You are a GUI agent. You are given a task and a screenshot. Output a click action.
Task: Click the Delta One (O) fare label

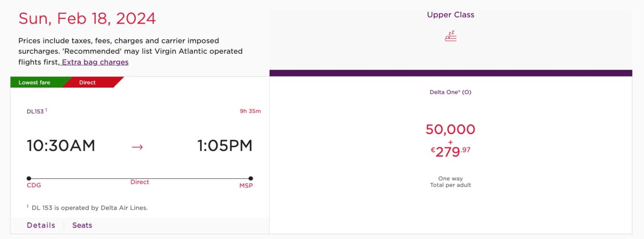coord(450,92)
